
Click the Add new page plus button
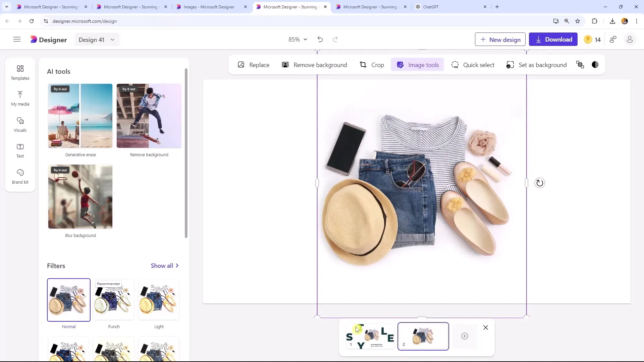pyautogui.click(x=465, y=336)
